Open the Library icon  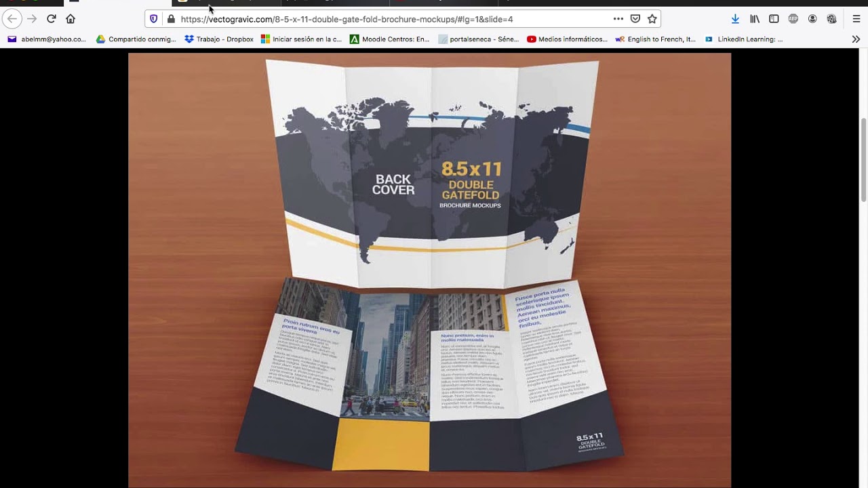[x=755, y=19]
